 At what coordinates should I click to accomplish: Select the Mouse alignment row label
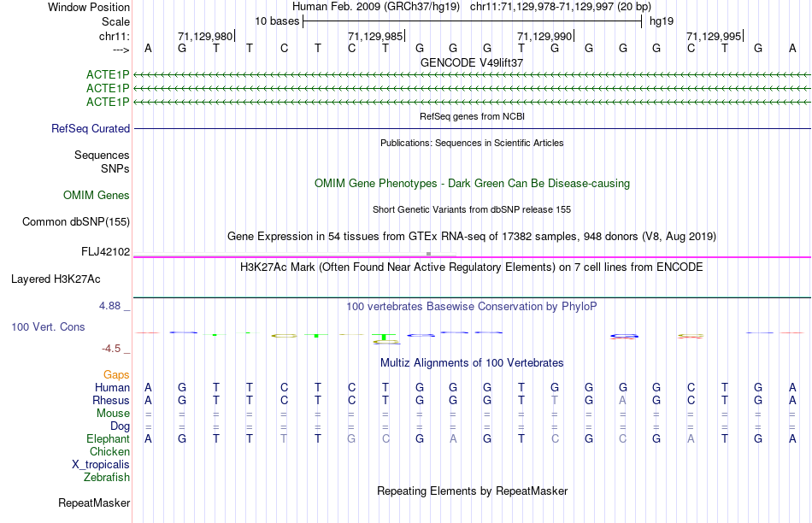[113, 414]
